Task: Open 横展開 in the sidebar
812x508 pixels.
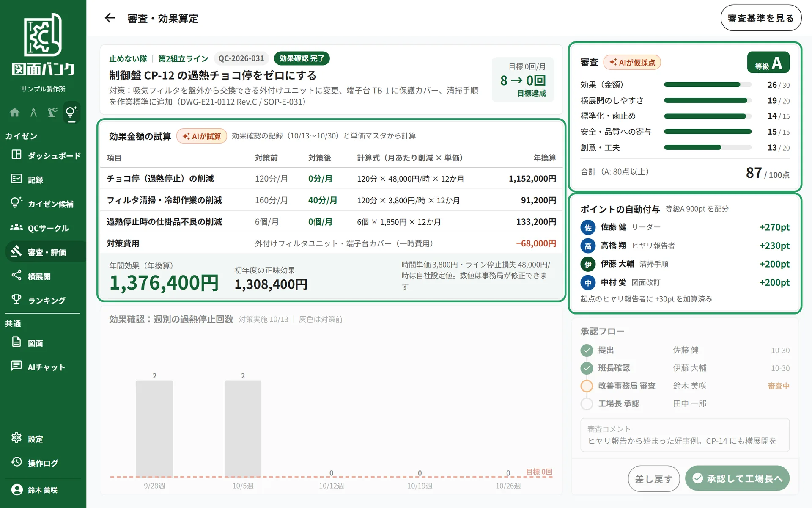Action: click(x=46, y=276)
